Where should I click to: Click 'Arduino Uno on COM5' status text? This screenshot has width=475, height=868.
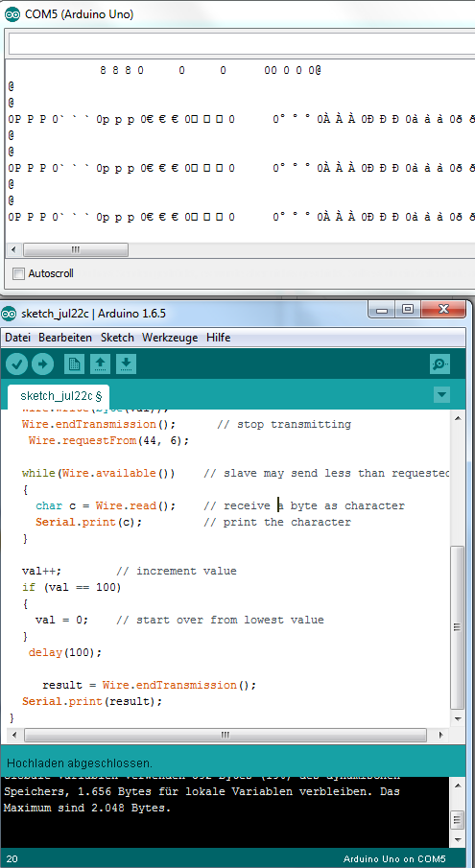pos(394,859)
